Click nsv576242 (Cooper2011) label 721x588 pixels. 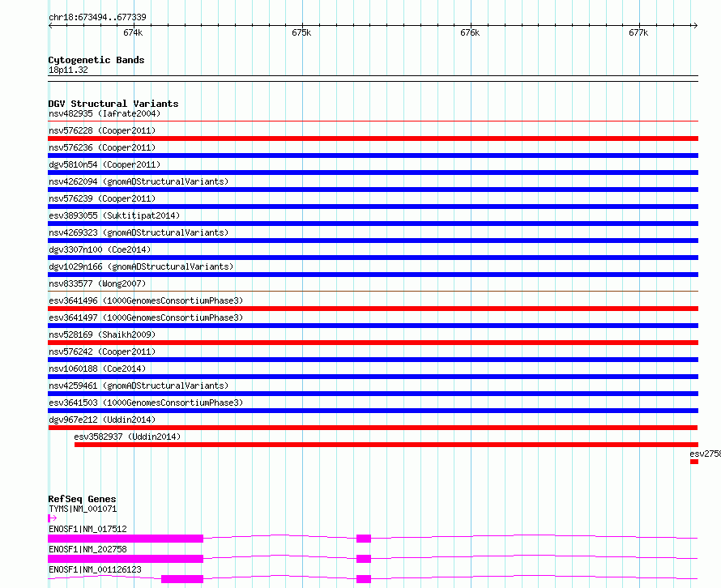[102, 352]
